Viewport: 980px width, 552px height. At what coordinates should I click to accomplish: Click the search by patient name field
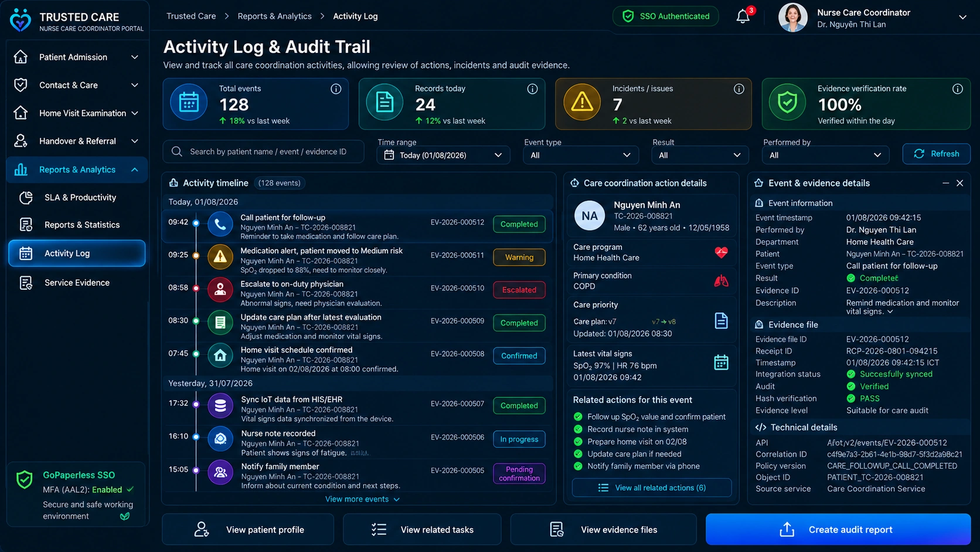tap(263, 152)
